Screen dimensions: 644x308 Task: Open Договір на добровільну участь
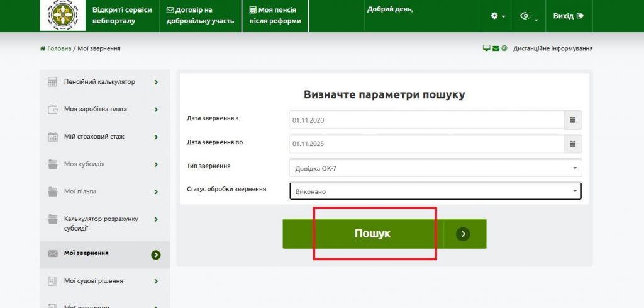[x=200, y=15]
